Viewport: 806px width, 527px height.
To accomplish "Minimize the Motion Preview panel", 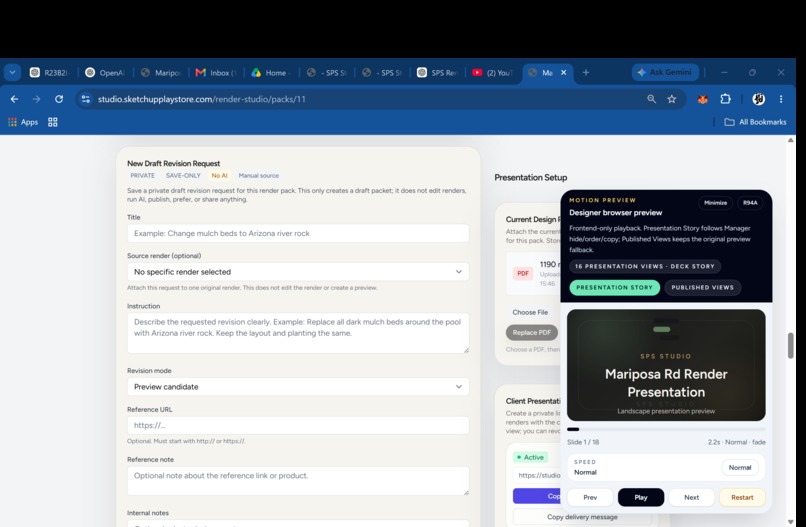I will [715, 203].
